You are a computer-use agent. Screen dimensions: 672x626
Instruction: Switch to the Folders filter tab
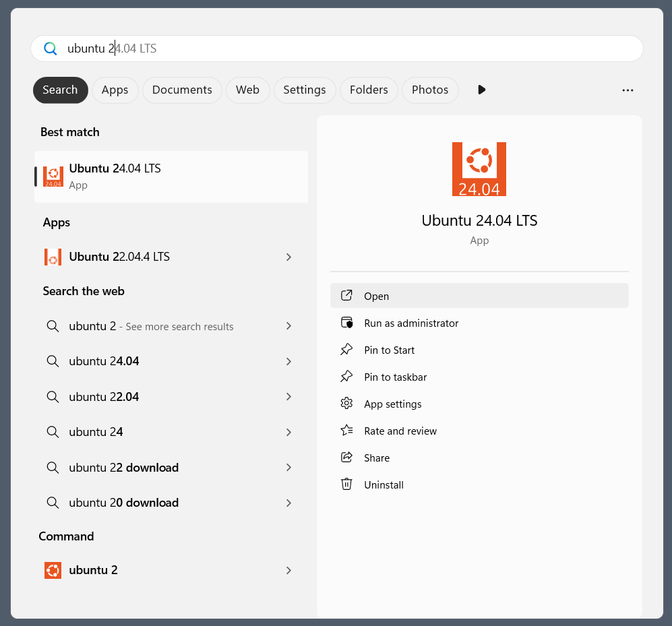point(369,90)
